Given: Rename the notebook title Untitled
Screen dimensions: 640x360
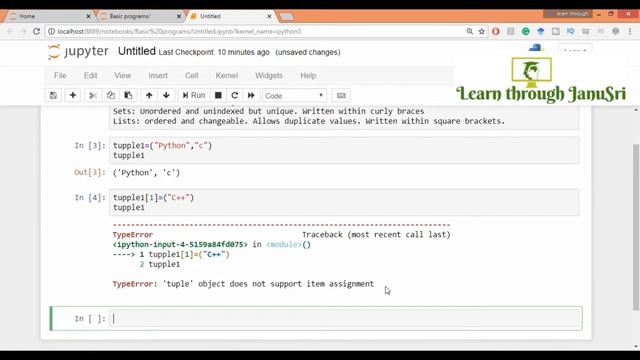Looking at the screenshot, I should pyautogui.click(x=137, y=51).
